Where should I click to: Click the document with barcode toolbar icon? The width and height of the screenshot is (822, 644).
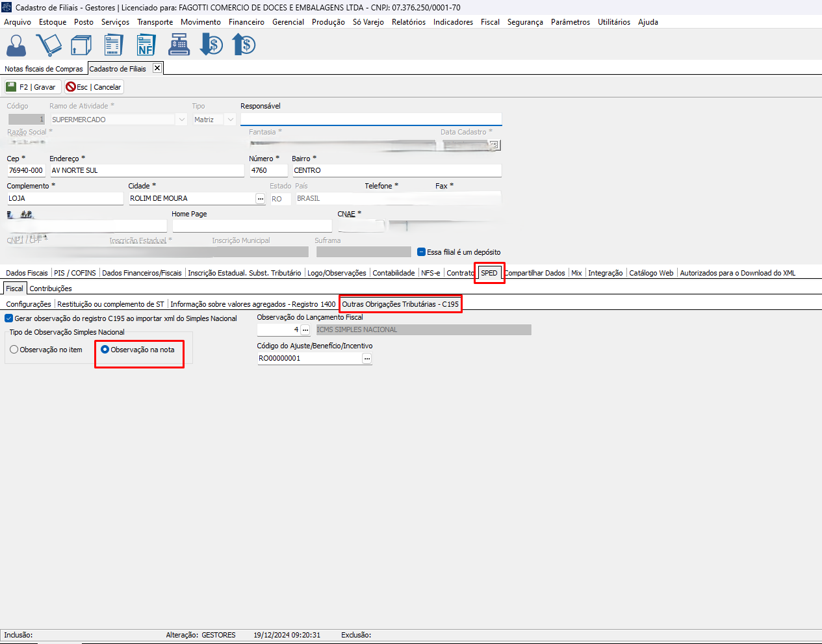[114, 45]
